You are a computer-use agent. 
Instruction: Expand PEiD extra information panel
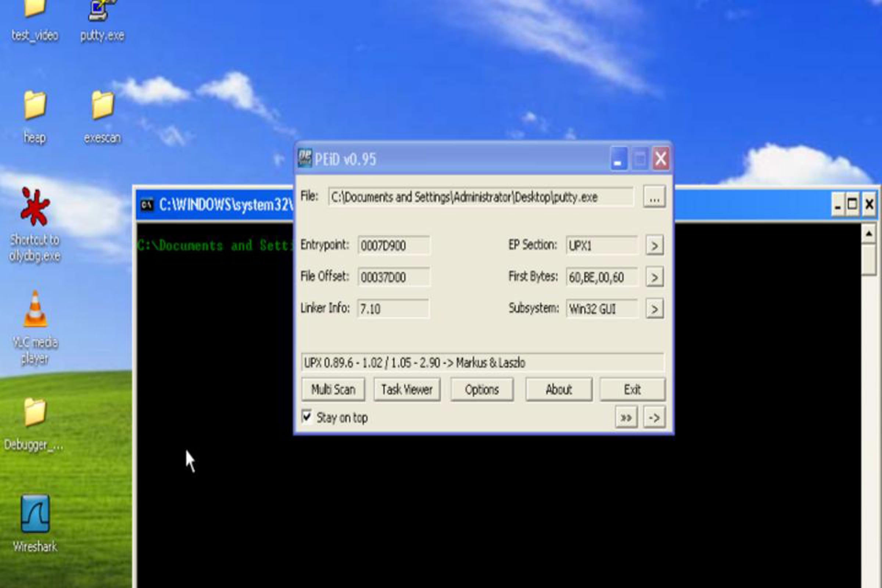(626, 417)
